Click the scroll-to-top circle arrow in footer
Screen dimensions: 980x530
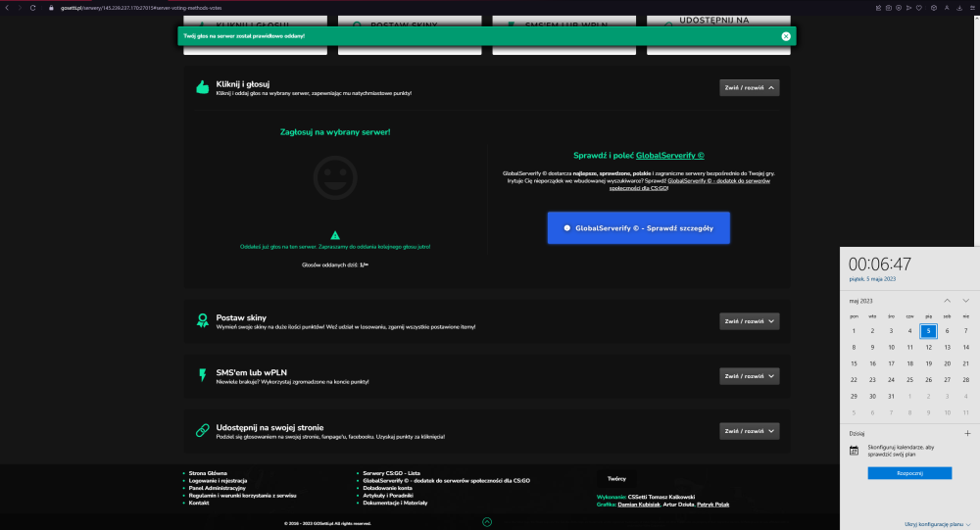(x=487, y=522)
